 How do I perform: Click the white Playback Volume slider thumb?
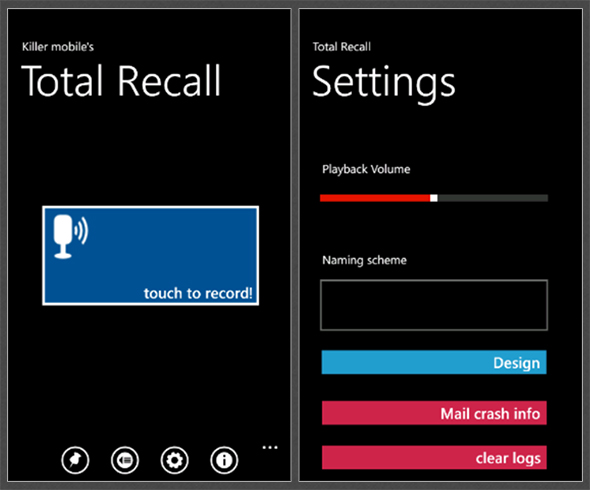(434, 198)
